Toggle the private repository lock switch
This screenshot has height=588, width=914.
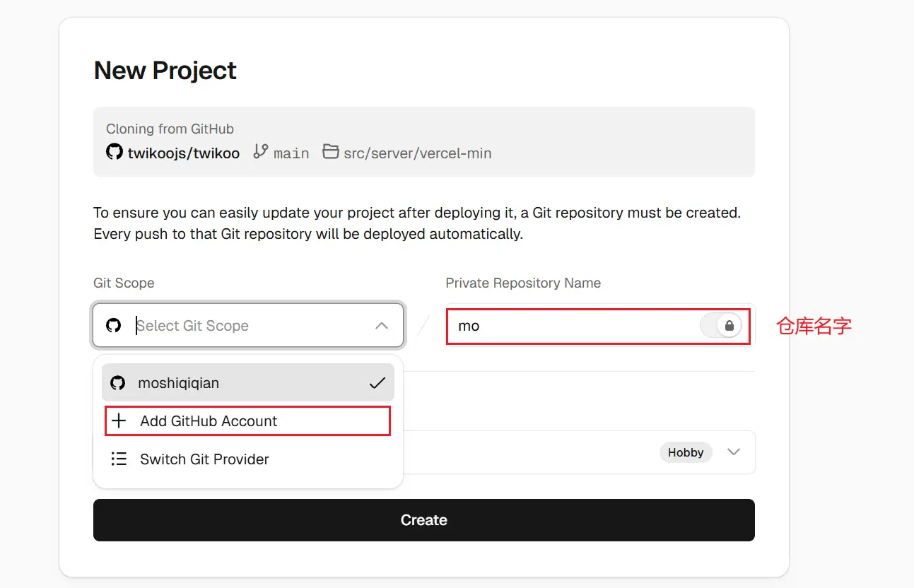[721, 326]
